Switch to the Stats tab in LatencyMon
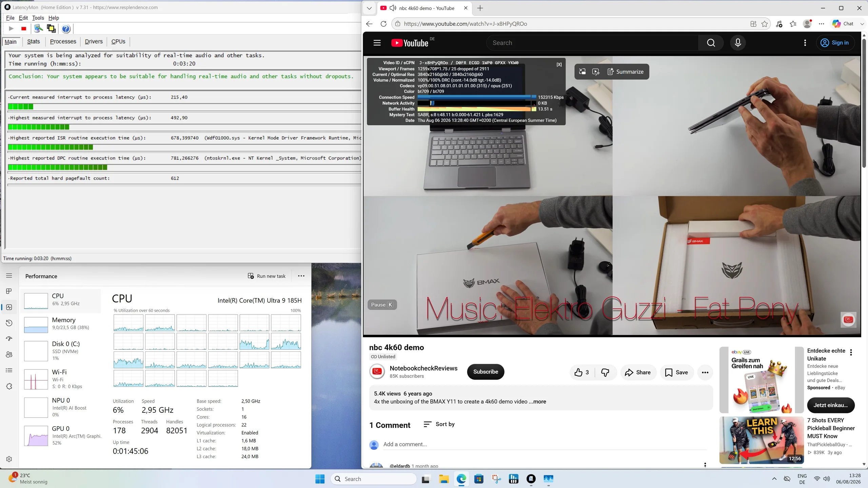This screenshot has height=488, width=868. [x=33, y=41]
